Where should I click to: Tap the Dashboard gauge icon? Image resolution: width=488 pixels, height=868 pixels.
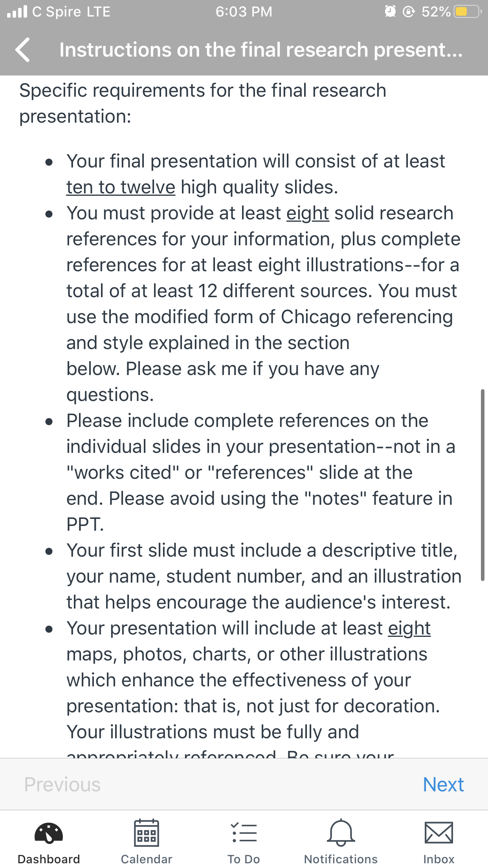pos(49,833)
